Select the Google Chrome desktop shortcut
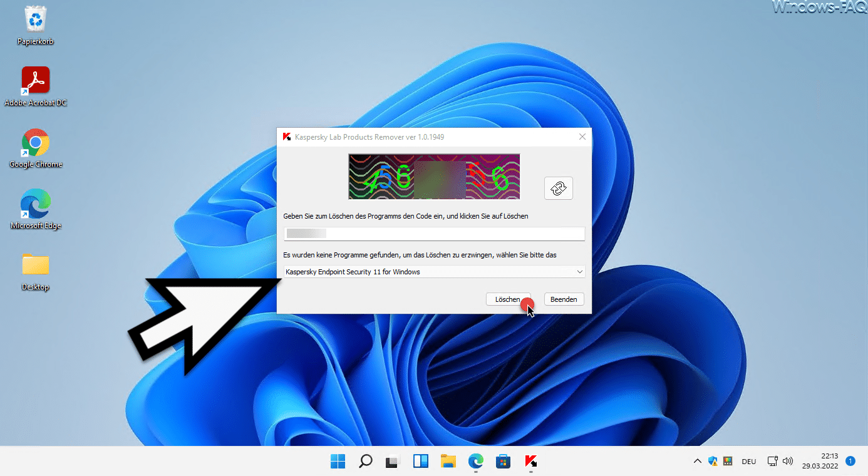This screenshot has height=476, width=868. (x=36, y=148)
